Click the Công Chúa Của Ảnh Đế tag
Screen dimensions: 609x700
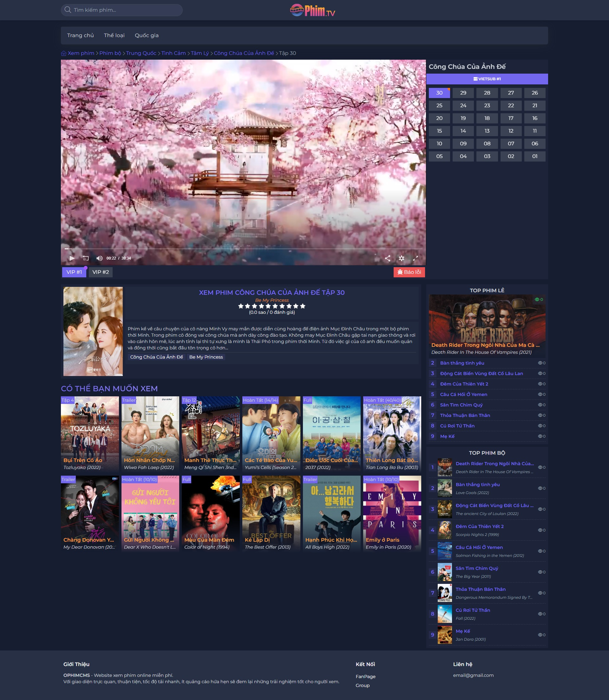pos(156,357)
